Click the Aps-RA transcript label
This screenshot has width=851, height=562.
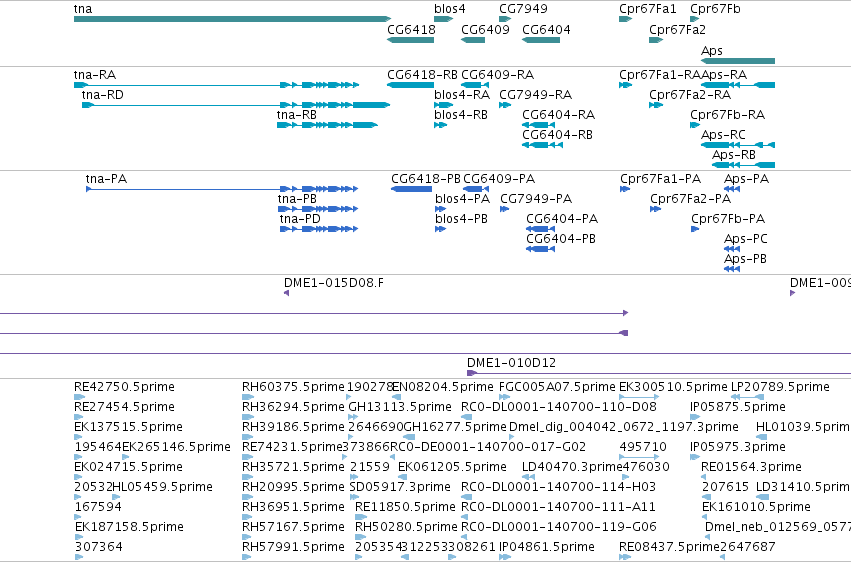[x=724, y=74]
